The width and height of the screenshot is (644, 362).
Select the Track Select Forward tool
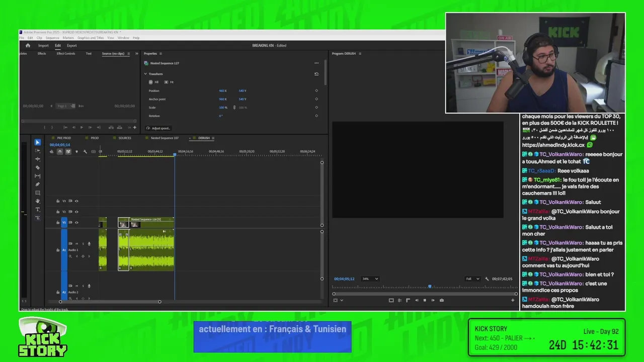click(37, 151)
